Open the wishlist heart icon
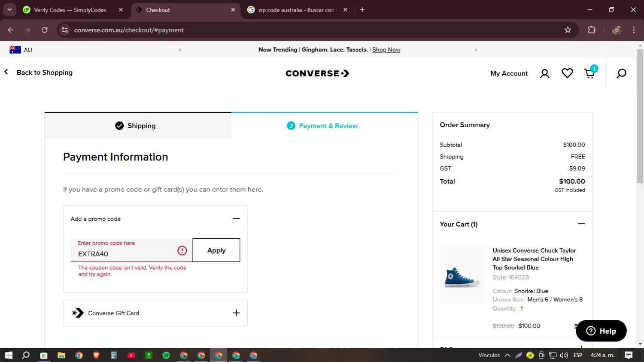 click(567, 73)
